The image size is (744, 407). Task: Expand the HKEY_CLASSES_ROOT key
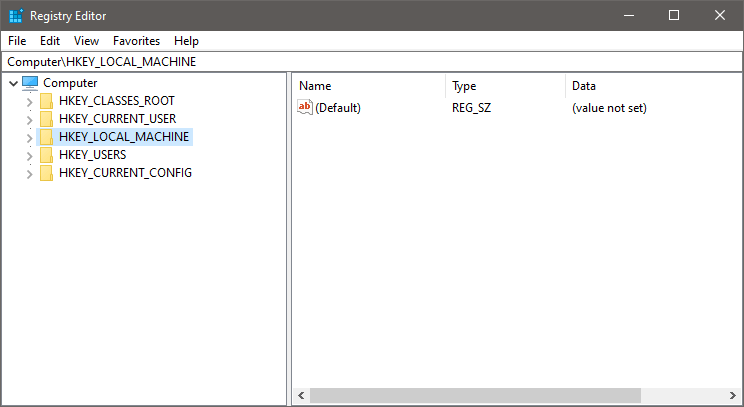(x=29, y=102)
